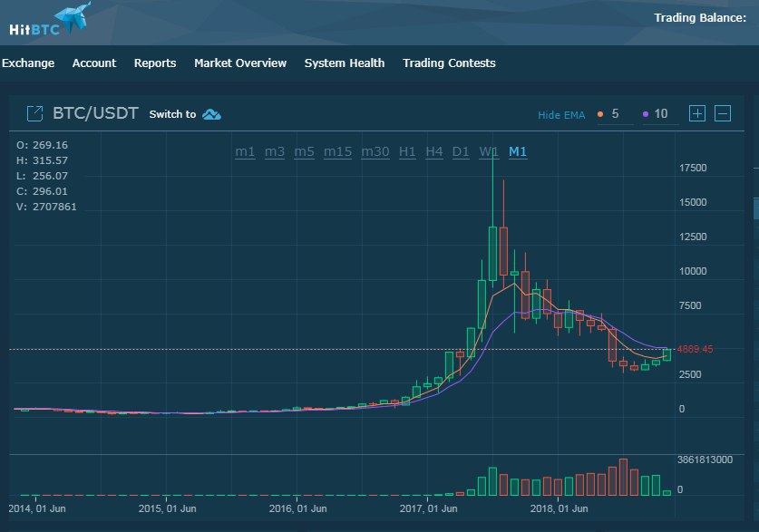
Task: Click the open value 269.16
Action: click(50, 145)
